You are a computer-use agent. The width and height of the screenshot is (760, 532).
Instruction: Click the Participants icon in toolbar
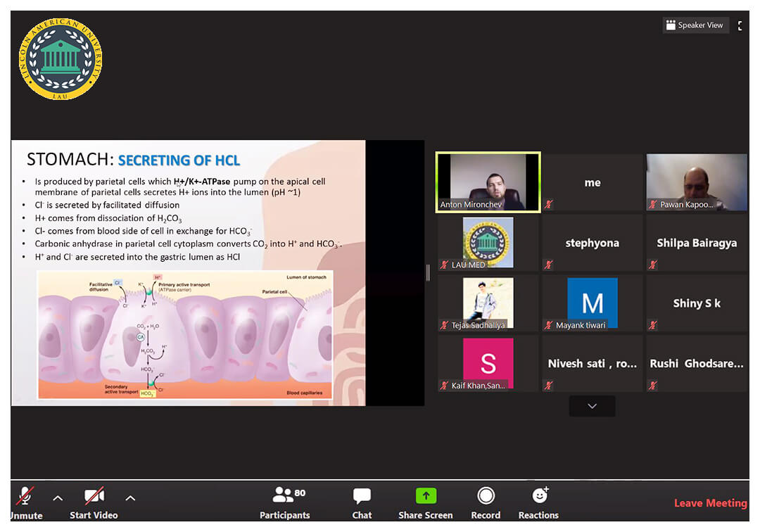point(284,495)
